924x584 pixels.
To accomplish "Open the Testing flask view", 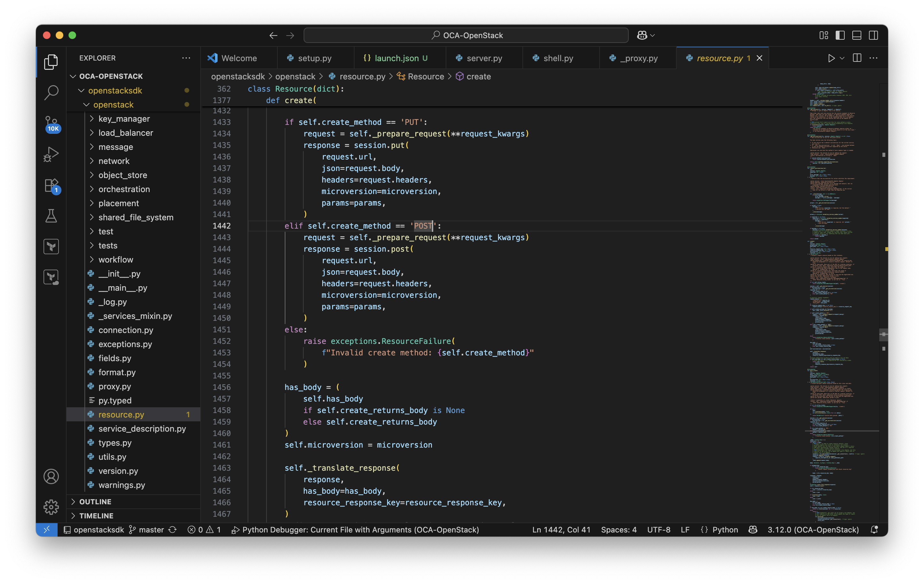I will 51,216.
